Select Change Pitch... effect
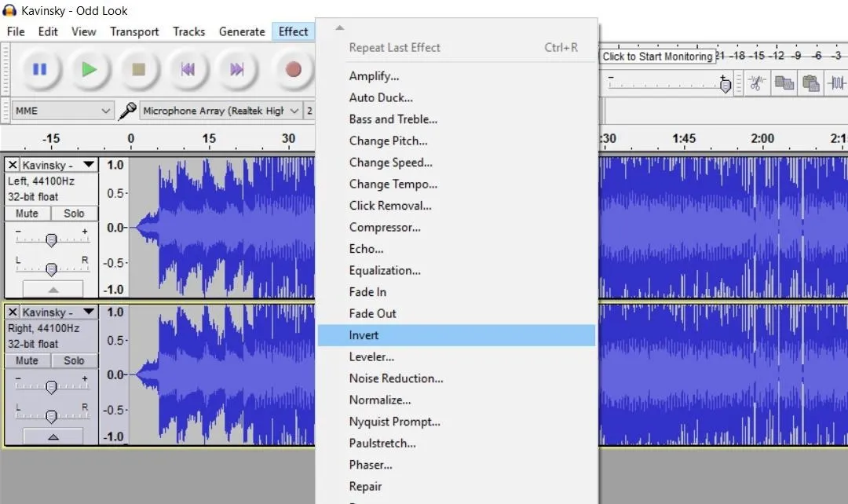The width and height of the screenshot is (848, 504). pyautogui.click(x=456, y=141)
